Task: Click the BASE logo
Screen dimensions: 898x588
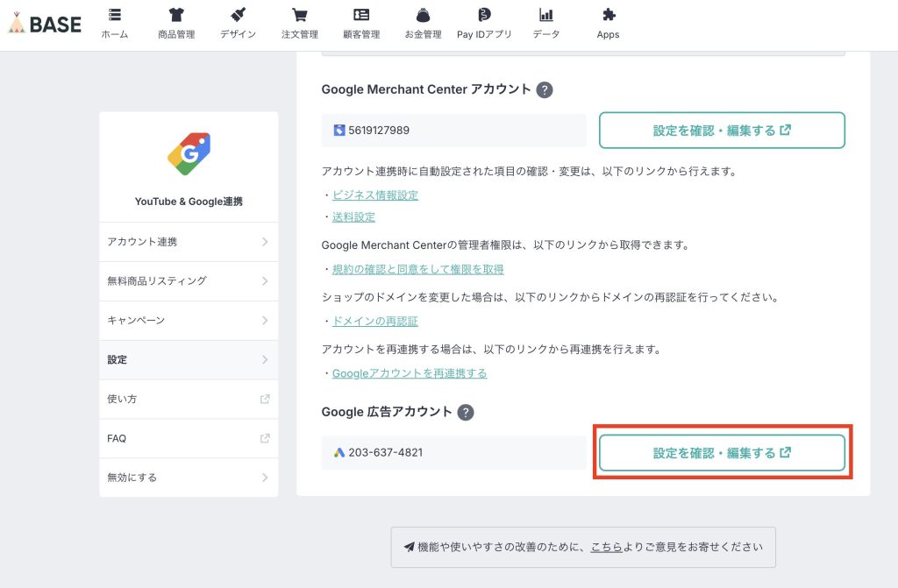Action: pyautogui.click(x=45, y=24)
